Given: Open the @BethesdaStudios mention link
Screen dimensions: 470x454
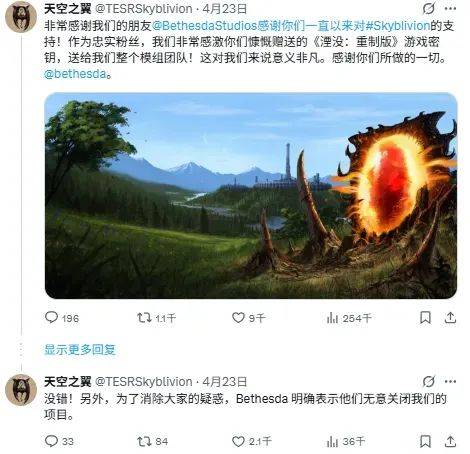Looking at the screenshot, I should click(205, 26).
